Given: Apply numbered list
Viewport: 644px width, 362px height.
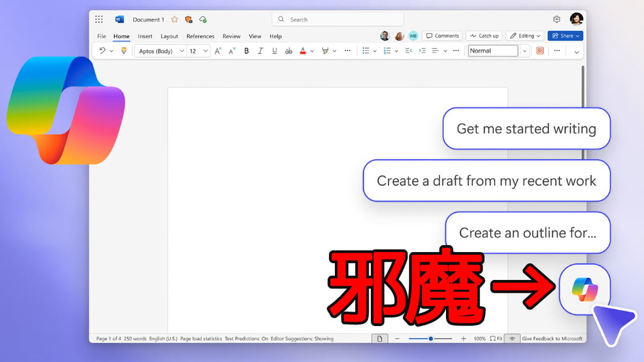Looking at the screenshot, I should click(x=387, y=51).
